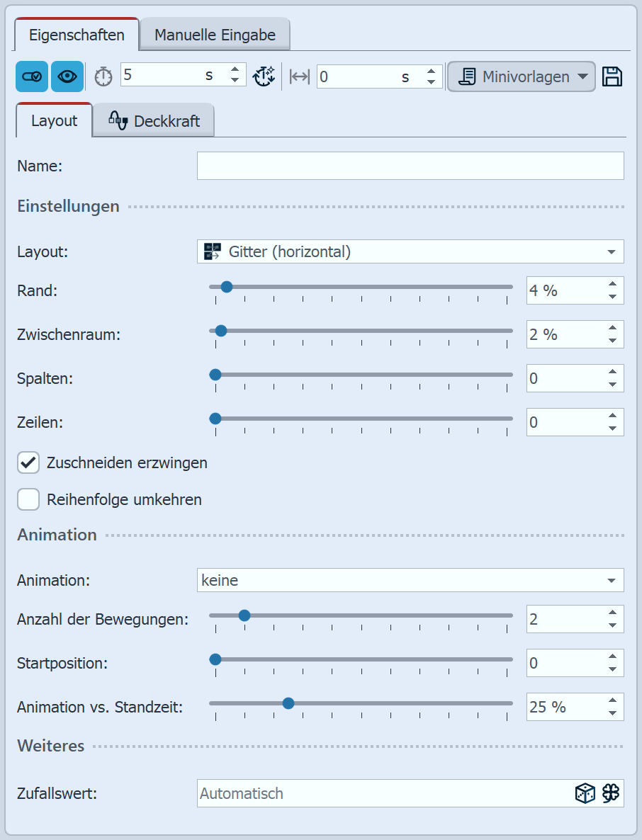Toggle the link/chain button in the toolbar
The image size is (642, 840).
[31, 76]
